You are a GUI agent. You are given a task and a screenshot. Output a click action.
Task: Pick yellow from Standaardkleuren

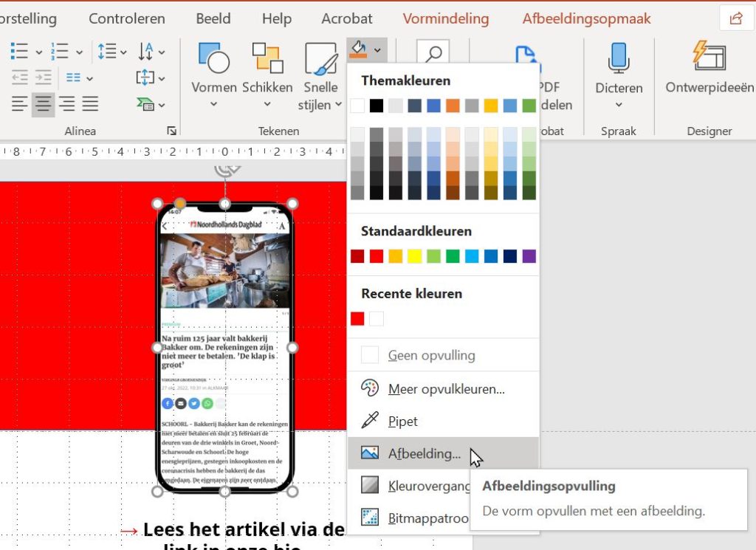pyautogui.click(x=414, y=257)
